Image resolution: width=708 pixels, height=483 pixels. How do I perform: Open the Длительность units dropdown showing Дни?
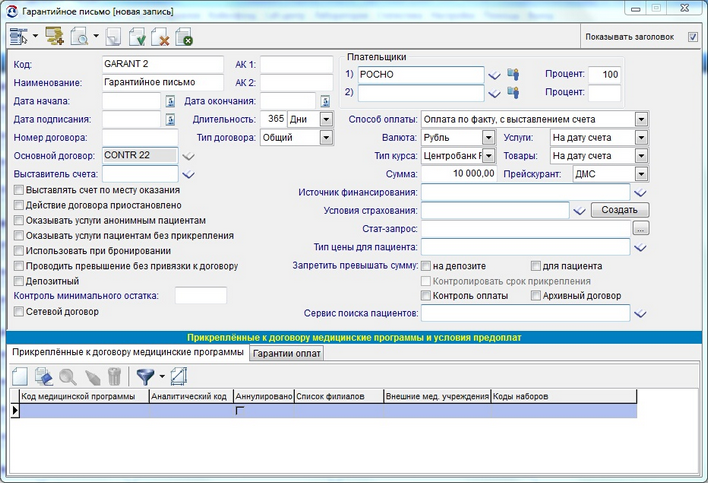pos(326,120)
